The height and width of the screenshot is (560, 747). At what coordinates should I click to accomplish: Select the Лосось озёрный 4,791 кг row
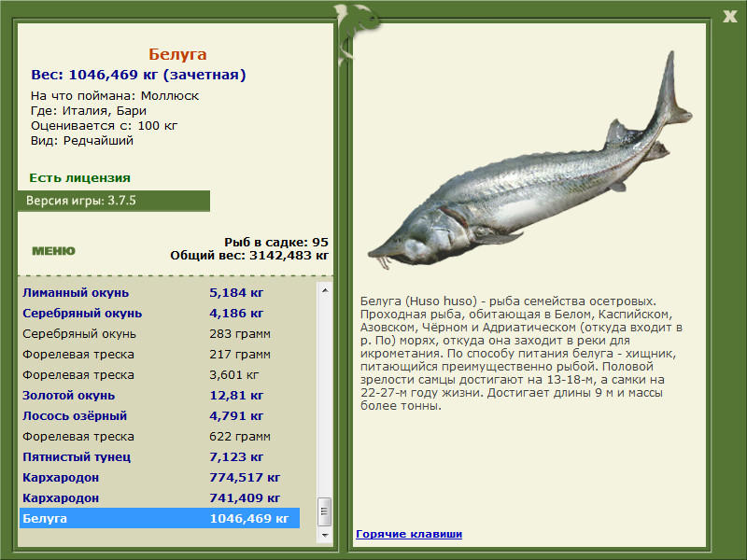click(x=160, y=415)
